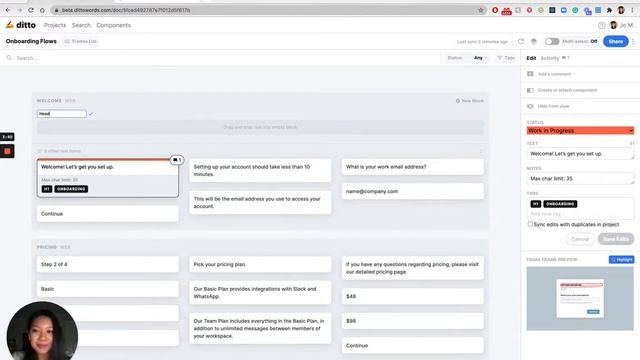The image size is (640, 360).
Task: Select 'Pick your pricing plan.' card
Action: (260, 264)
